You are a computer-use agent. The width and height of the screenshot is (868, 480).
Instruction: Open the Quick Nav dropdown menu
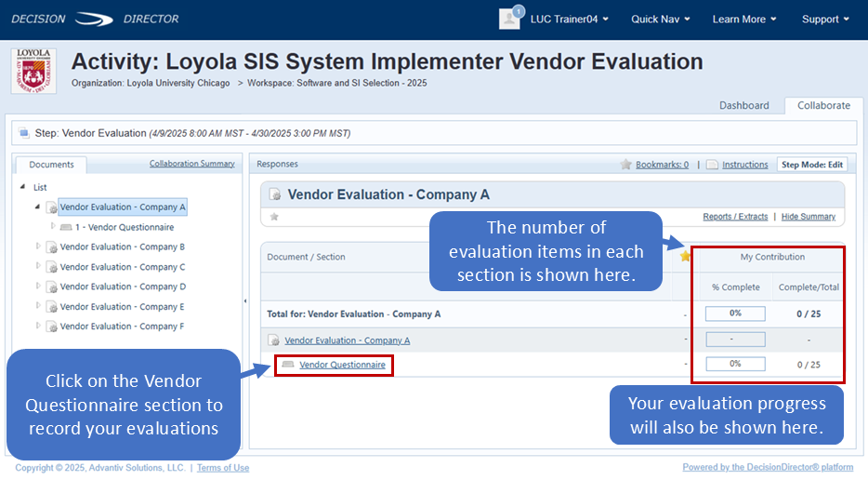(x=661, y=19)
